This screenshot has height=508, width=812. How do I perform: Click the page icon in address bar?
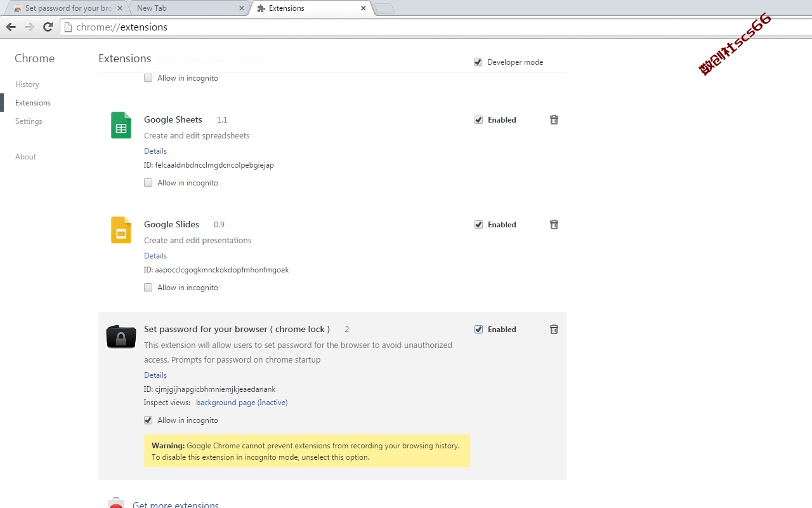click(69, 27)
